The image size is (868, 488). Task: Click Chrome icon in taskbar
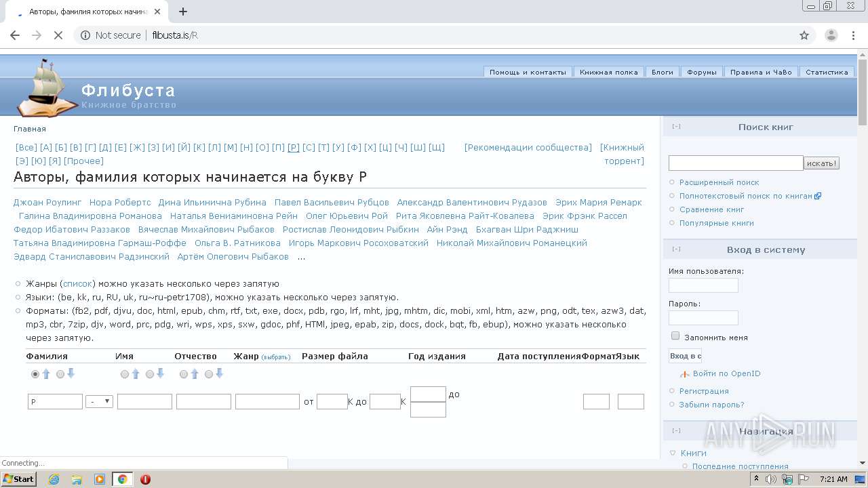[122, 479]
